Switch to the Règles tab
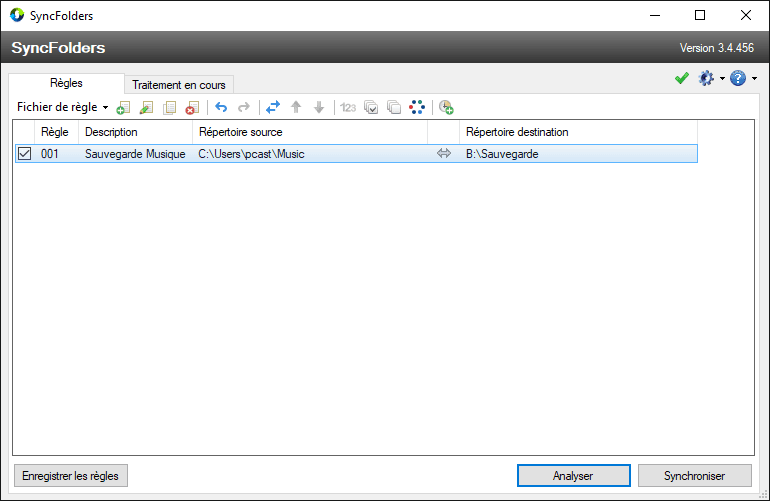Image resolution: width=770 pixels, height=501 pixels. [x=66, y=83]
